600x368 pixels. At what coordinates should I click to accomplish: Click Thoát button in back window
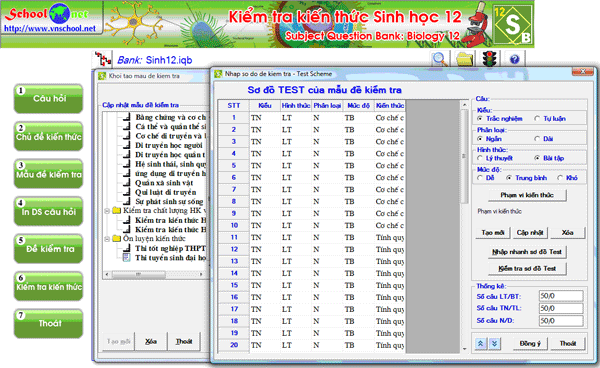click(184, 341)
